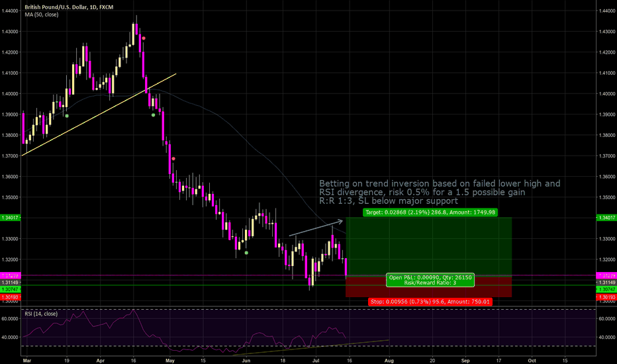Click the magenta current price label on right axis

pyautogui.click(x=606, y=275)
